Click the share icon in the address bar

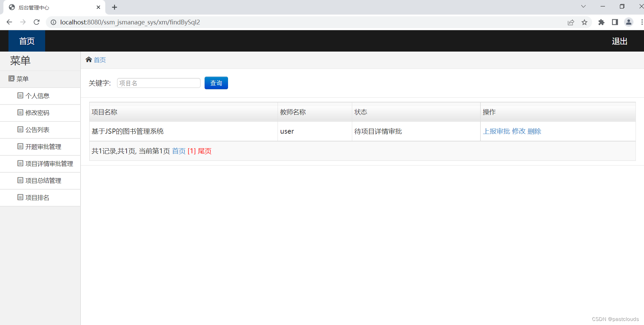pyautogui.click(x=571, y=22)
